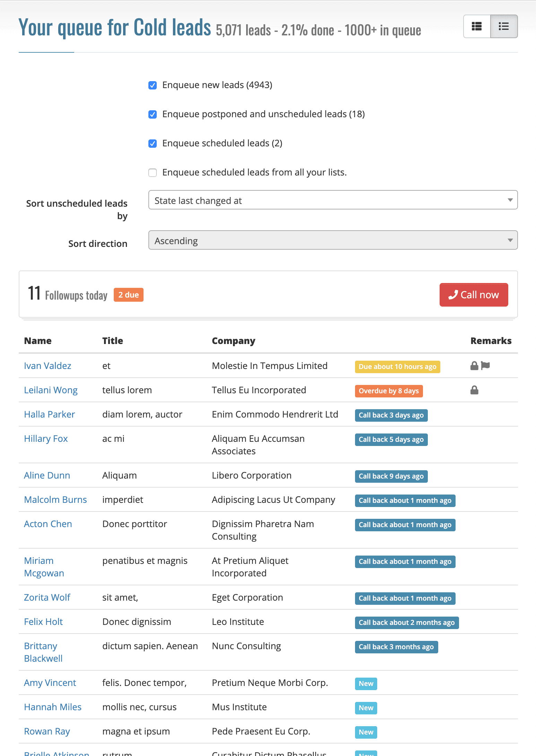Uncheck Enqueue postponed and unscheduled leads
Image resolution: width=536 pixels, height=756 pixels.
point(153,114)
